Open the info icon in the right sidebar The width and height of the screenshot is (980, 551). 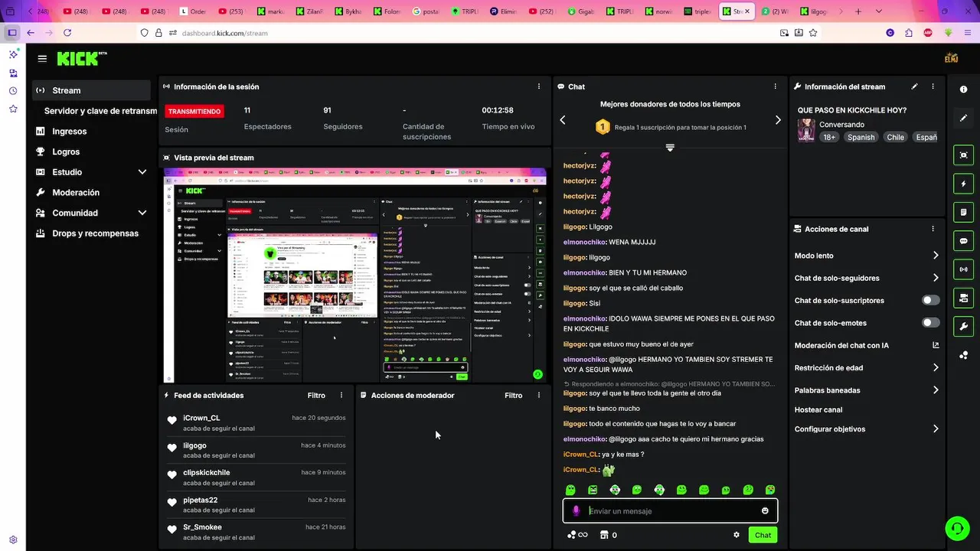point(963,90)
